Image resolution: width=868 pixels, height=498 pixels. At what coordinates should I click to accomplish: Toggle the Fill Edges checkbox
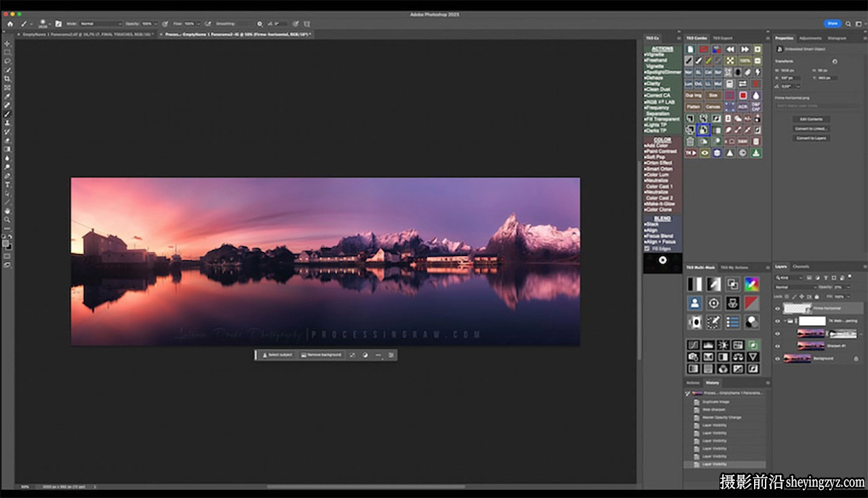647,249
